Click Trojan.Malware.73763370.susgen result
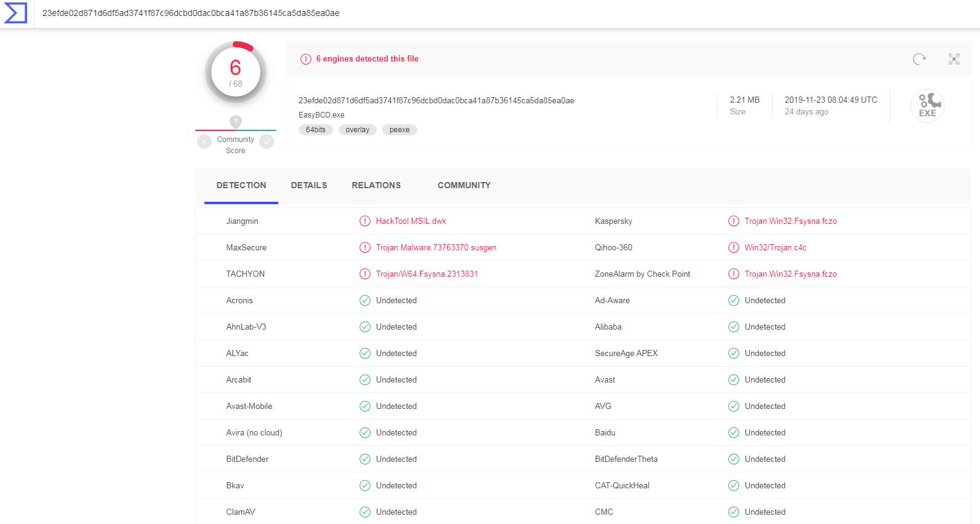Viewport: 980px width, 524px height. (436, 247)
